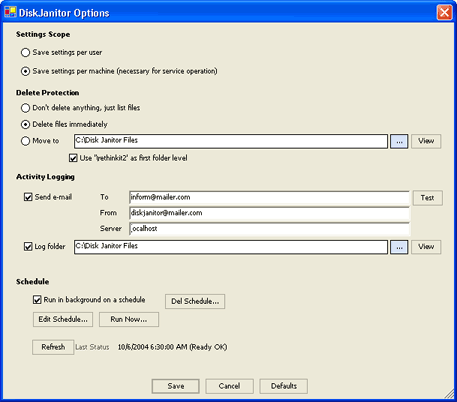The width and height of the screenshot is (457, 402).
Task: Click the Activity Logging heading
Action: point(45,177)
